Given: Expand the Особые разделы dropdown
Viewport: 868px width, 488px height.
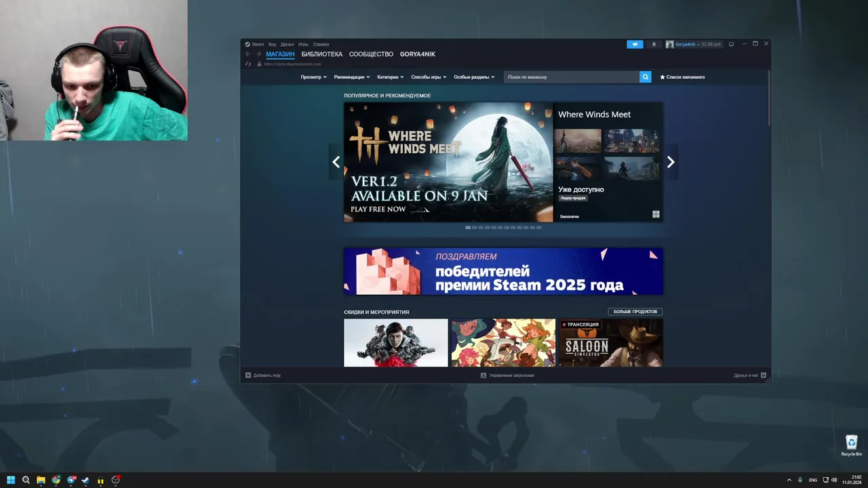Looking at the screenshot, I should [x=474, y=77].
